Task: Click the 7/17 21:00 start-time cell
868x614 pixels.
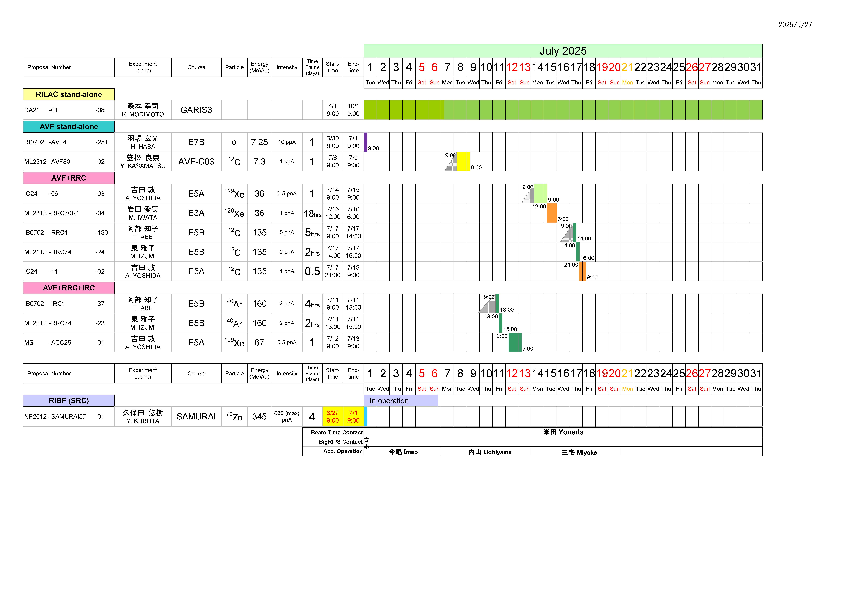Action: pyautogui.click(x=333, y=271)
